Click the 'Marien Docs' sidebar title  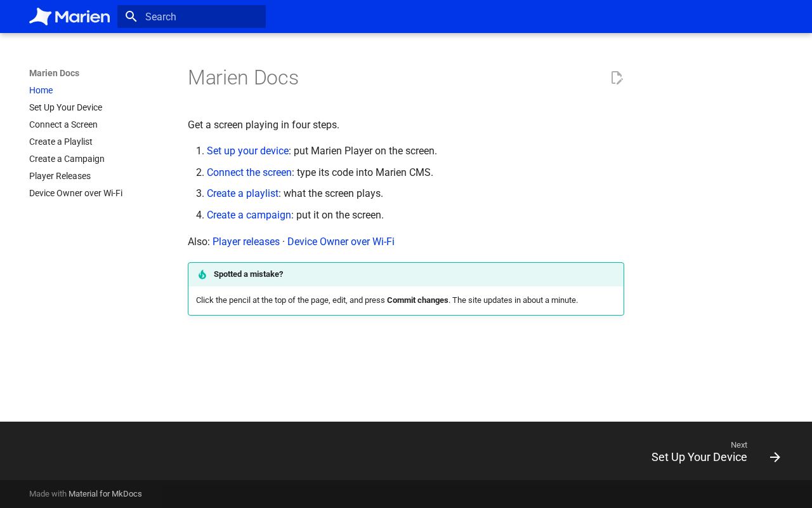tap(54, 73)
